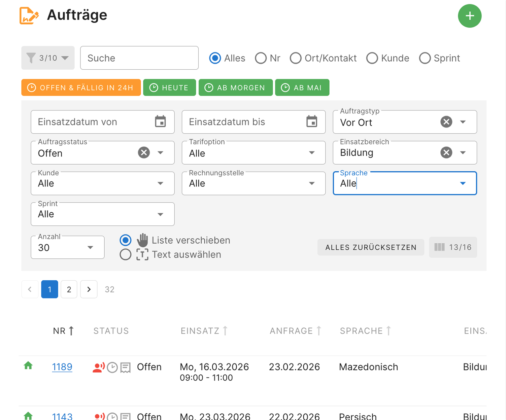Open the Tarifoption dropdown
The height and width of the screenshot is (420, 506).
(x=254, y=152)
